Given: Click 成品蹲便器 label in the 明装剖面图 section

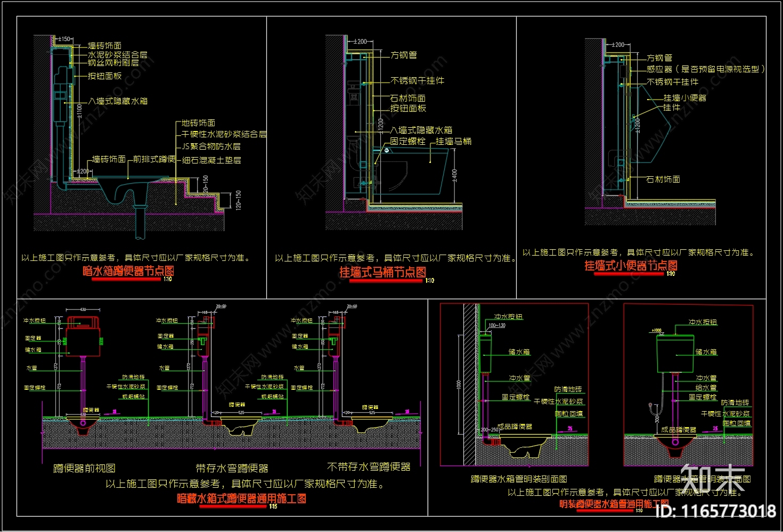Looking at the screenshot, I should pyautogui.click(x=515, y=427).
